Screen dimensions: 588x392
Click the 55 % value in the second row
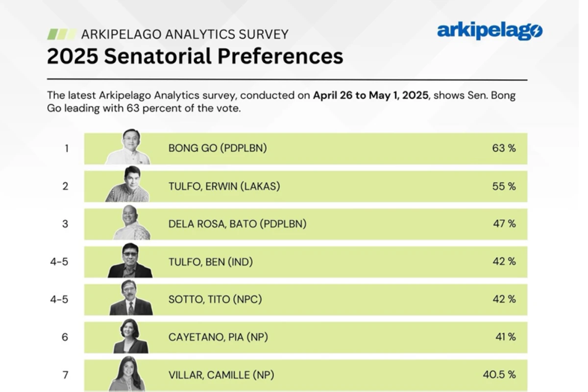504,186
